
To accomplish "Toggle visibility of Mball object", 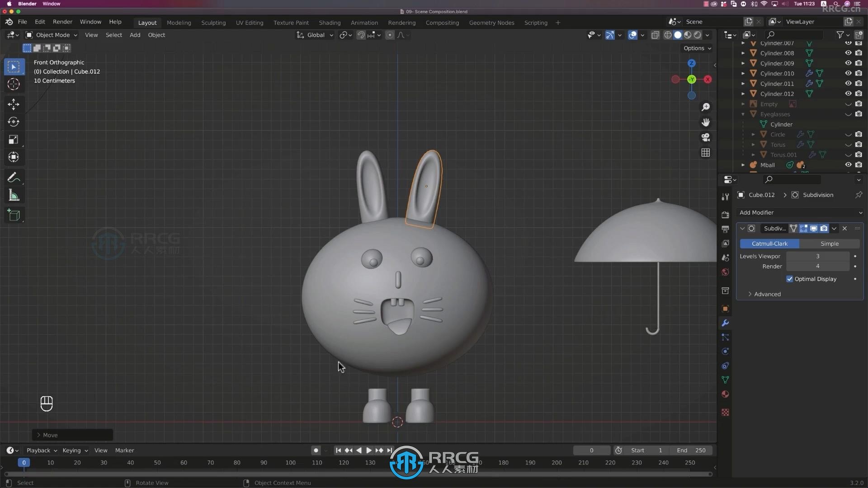I will [x=848, y=164].
